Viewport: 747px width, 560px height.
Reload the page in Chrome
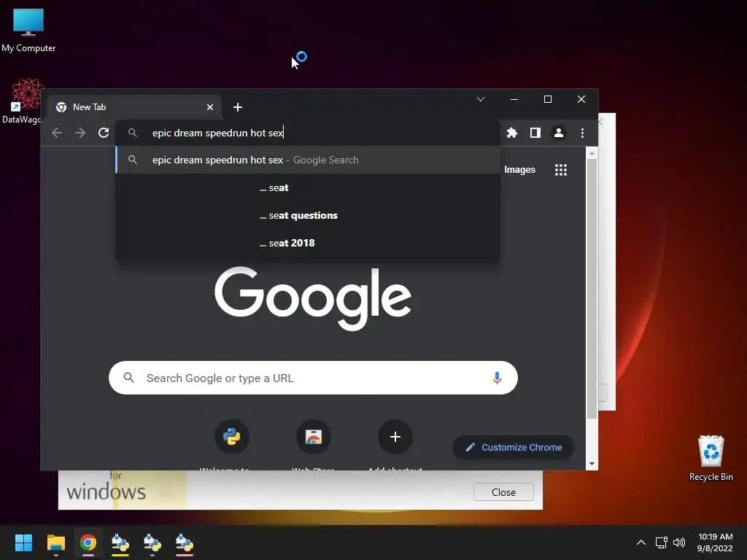[104, 133]
